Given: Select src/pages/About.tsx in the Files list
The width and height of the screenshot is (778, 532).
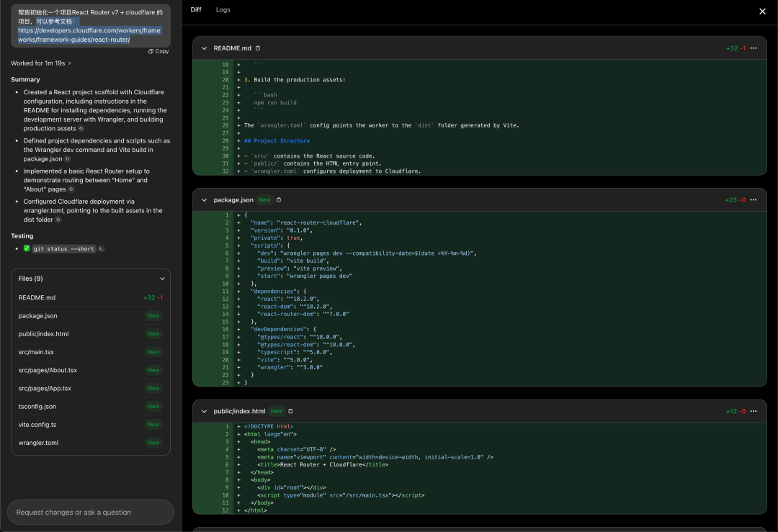Looking at the screenshot, I should pyautogui.click(x=90, y=370).
